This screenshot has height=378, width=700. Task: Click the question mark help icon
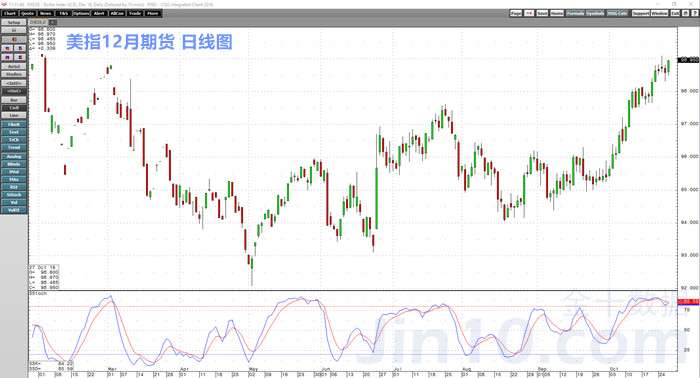(x=694, y=13)
